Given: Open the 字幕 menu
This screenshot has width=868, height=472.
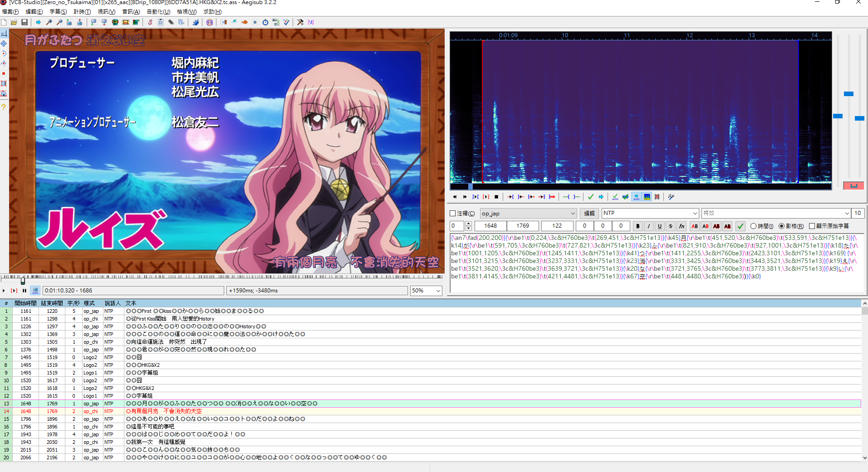Looking at the screenshot, I should click(x=58, y=12).
